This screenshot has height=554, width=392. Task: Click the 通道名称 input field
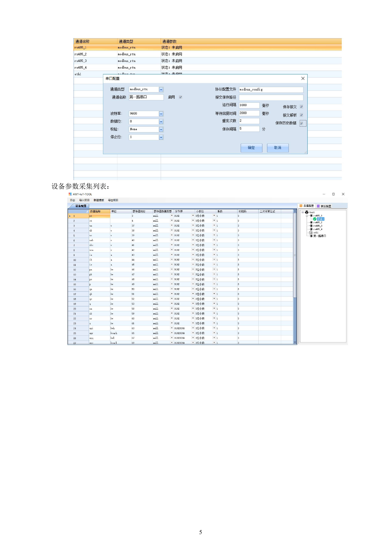coord(146,97)
